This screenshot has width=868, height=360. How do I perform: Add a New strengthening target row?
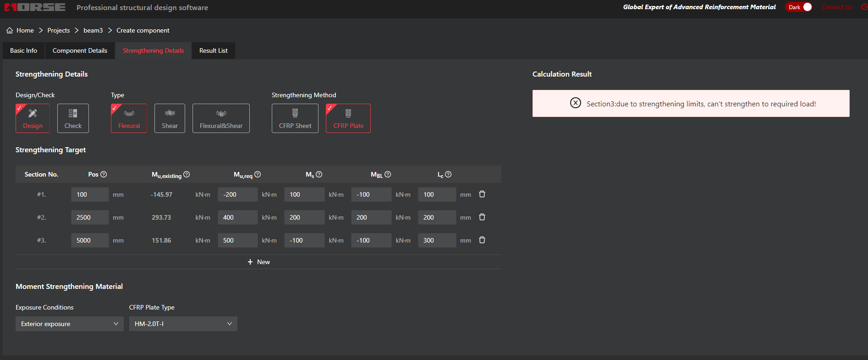click(x=258, y=262)
